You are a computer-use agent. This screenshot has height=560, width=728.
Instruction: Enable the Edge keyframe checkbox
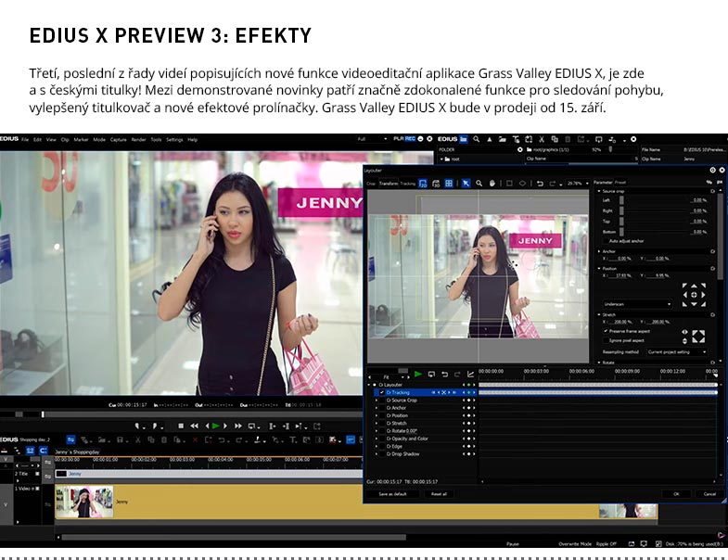pyautogui.click(x=382, y=446)
